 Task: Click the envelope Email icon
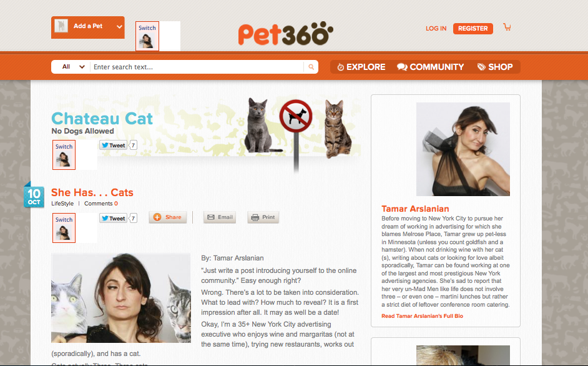tap(211, 217)
